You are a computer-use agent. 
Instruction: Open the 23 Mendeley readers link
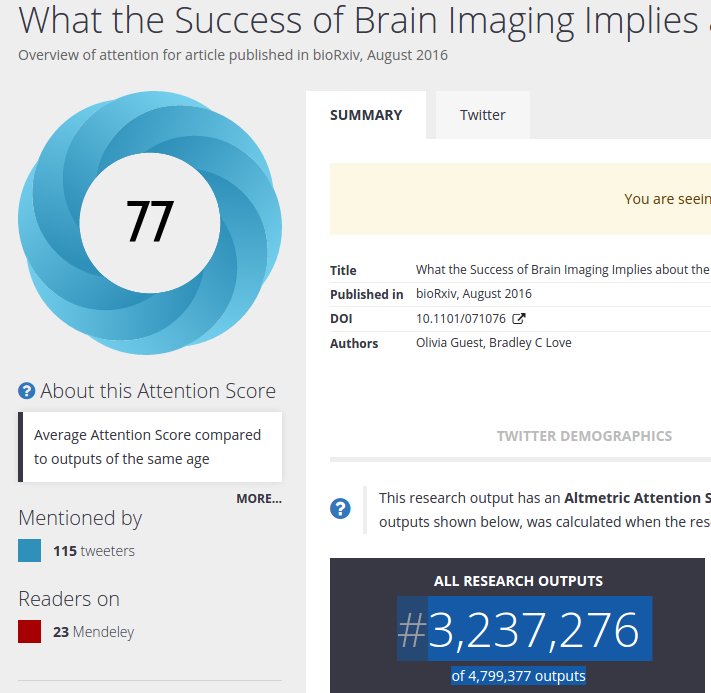[93, 632]
